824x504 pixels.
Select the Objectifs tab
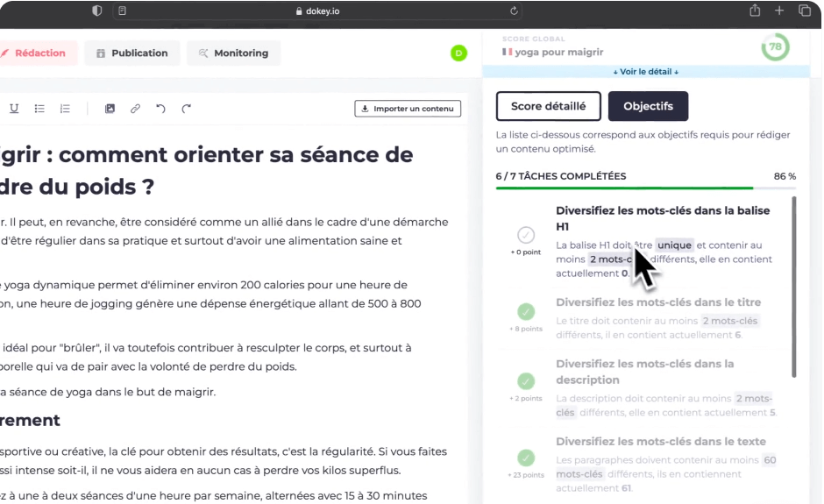coord(648,106)
